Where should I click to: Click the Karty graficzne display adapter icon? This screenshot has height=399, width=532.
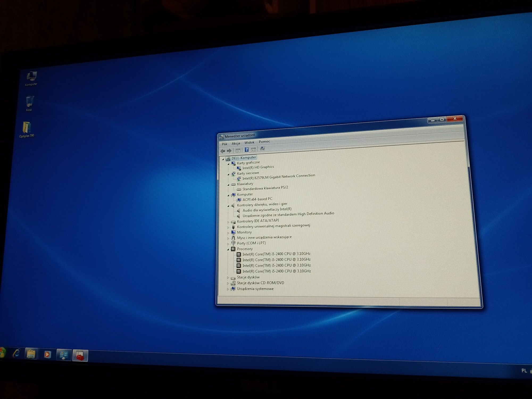pyautogui.click(x=233, y=163)
